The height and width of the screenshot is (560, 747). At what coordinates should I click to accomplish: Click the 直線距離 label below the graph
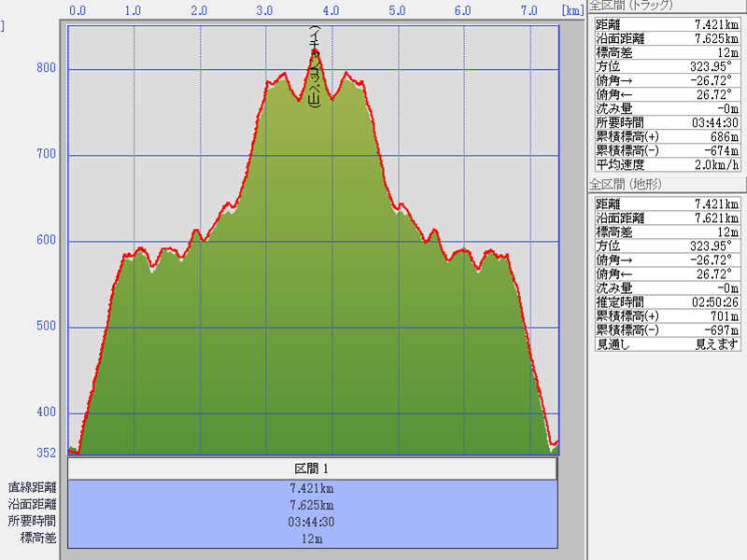click(x=33, y=487)
